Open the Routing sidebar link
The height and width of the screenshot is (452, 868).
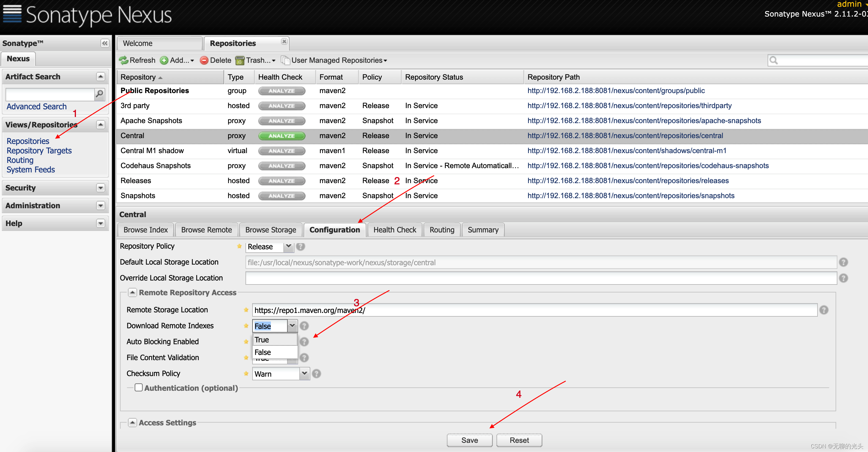(x=20, y=160)
